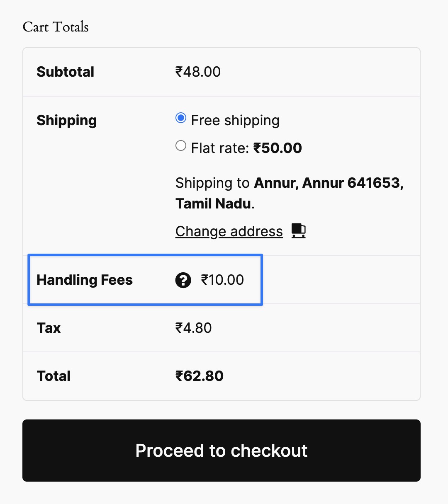Select the Free shipping radio button

(x=181, y=118)
